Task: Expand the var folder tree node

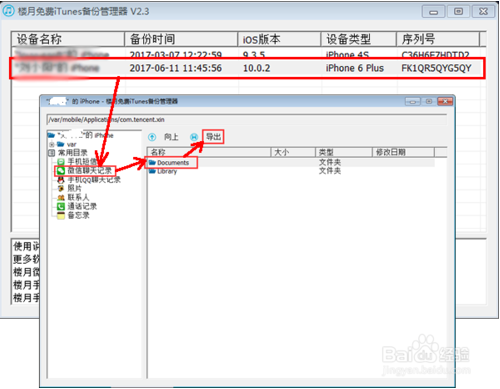Action: coord(52,144)
